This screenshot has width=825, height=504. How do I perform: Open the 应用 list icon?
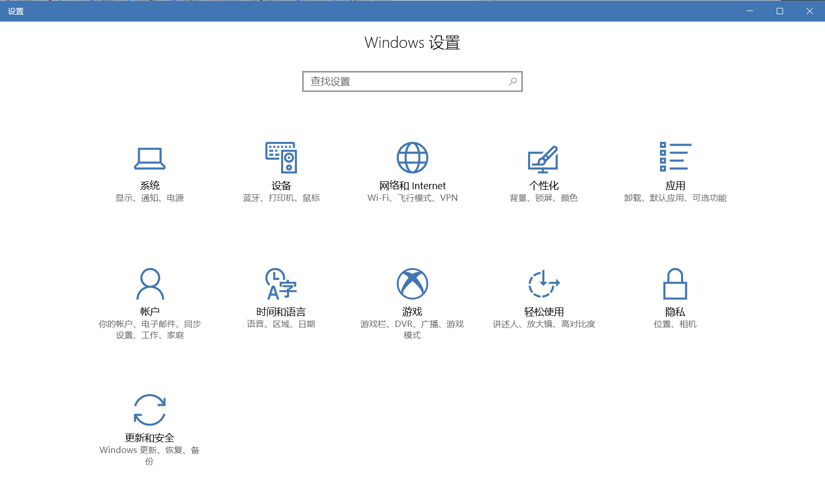[675, 157]
